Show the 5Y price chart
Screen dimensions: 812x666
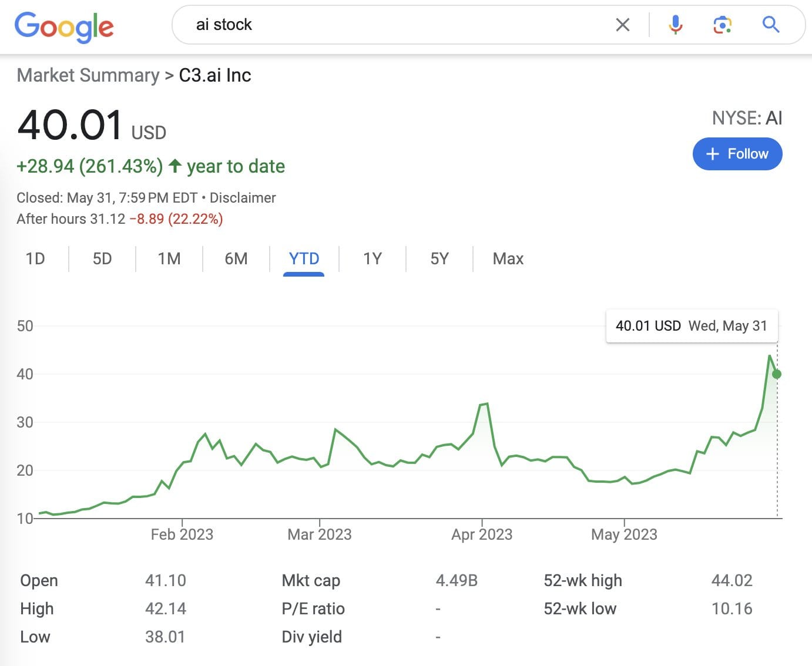[439, 259]
